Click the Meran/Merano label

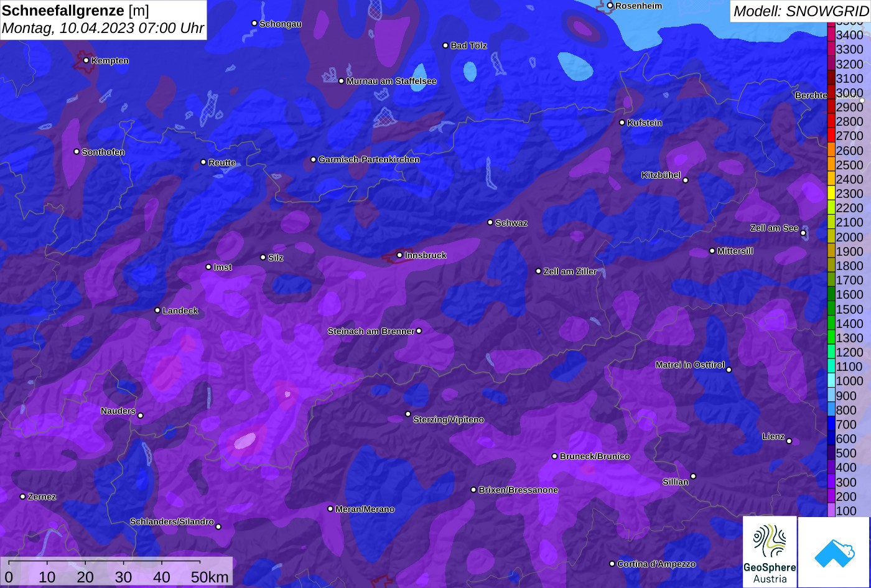pyautogui.click(x=365, y=509)
